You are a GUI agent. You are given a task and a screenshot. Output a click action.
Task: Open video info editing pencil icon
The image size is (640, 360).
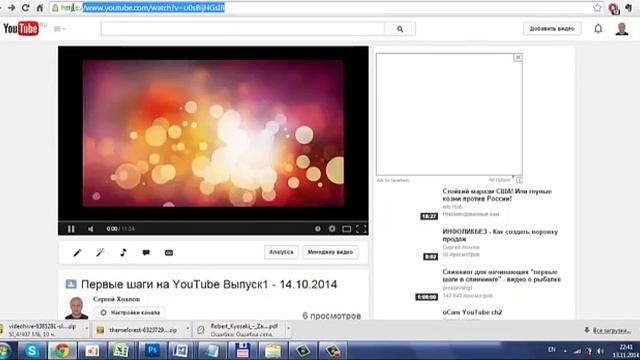coord(77,253)
